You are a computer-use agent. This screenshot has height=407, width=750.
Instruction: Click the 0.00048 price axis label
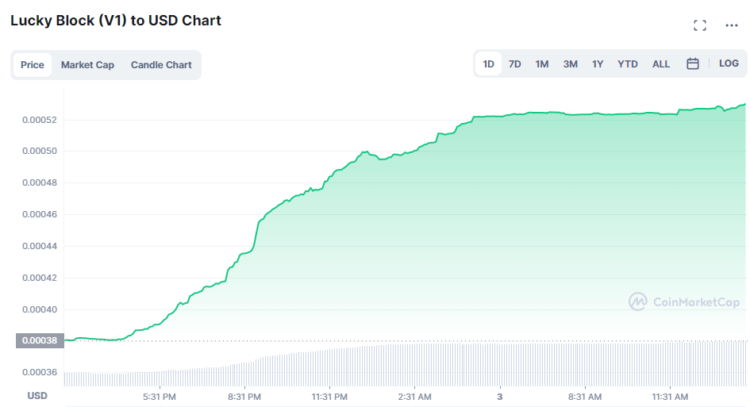point(40,183)
